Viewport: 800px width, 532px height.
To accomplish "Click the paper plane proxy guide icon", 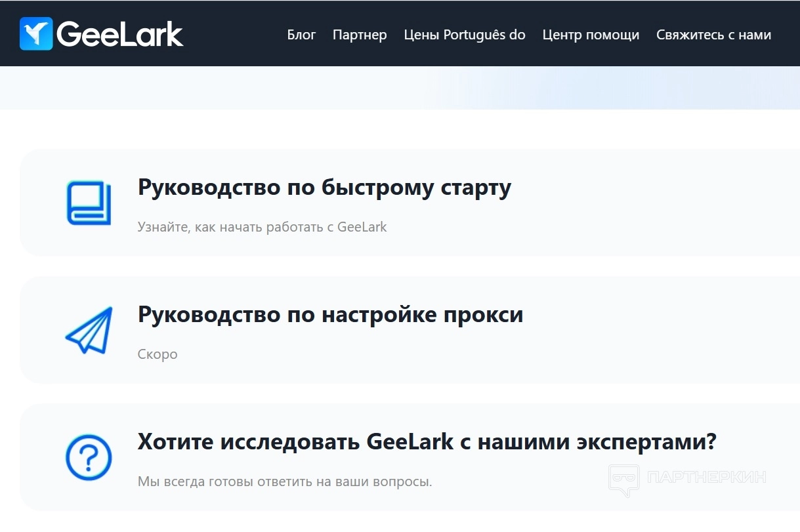I will (x=89, y=330).
